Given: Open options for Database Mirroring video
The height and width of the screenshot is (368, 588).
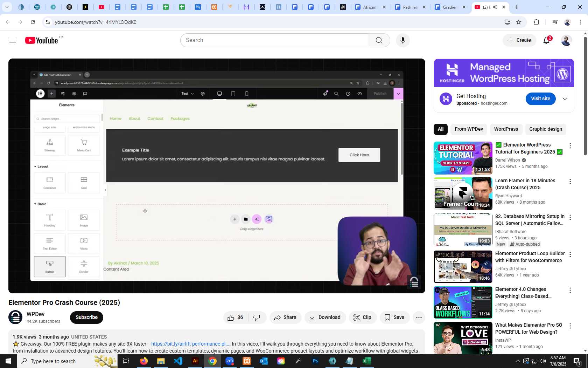Looking at the screenshot, I should [x=570, y=217].
